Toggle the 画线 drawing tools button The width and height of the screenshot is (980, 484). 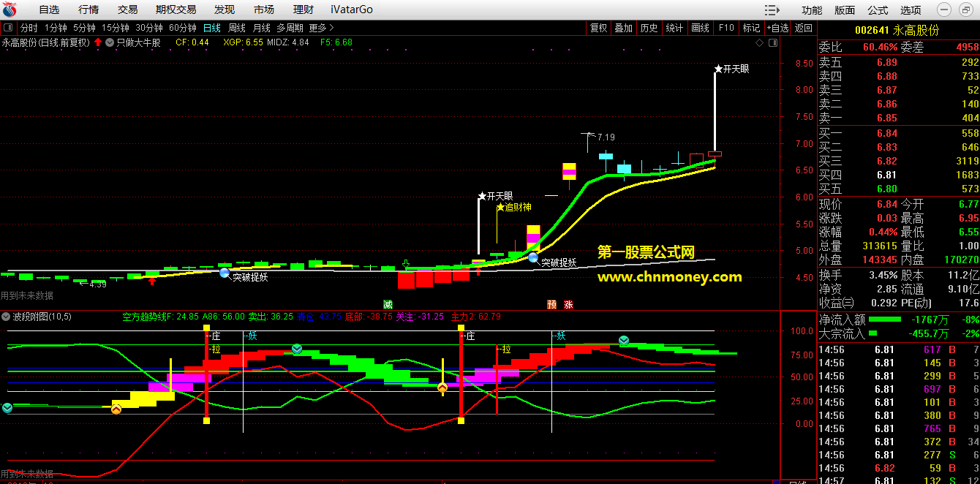[701, 28]
